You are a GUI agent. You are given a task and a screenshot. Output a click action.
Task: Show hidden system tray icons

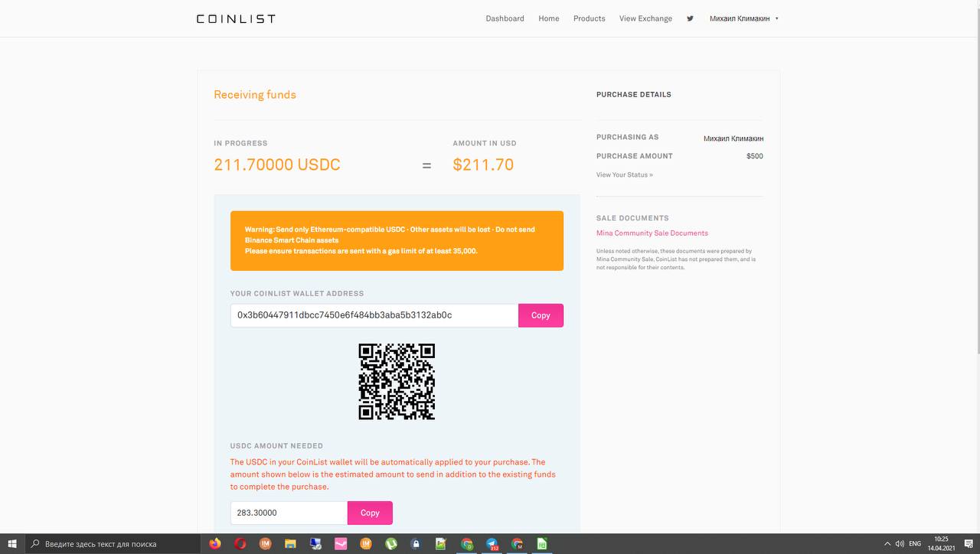(887, 544)
